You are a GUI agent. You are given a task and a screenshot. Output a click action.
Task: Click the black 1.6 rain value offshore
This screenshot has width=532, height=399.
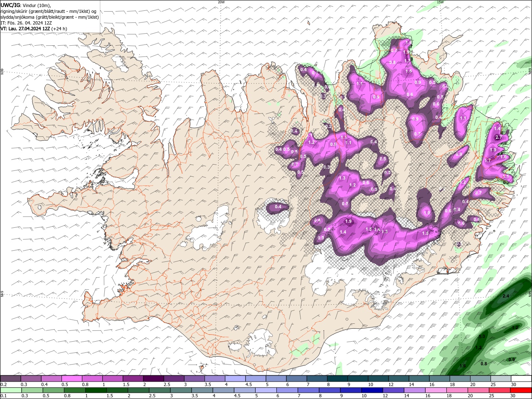(x=463, y=366)
